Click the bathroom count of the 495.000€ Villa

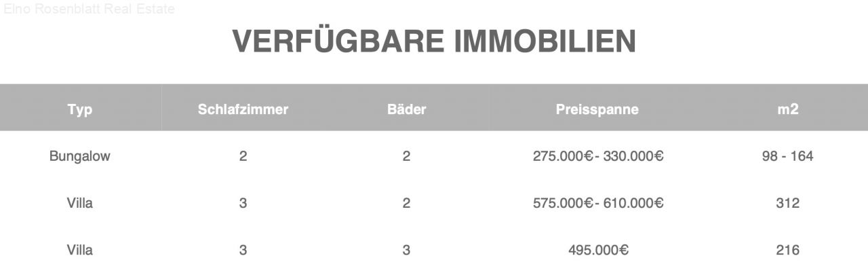pyautogui.click(x=406, y=250)
